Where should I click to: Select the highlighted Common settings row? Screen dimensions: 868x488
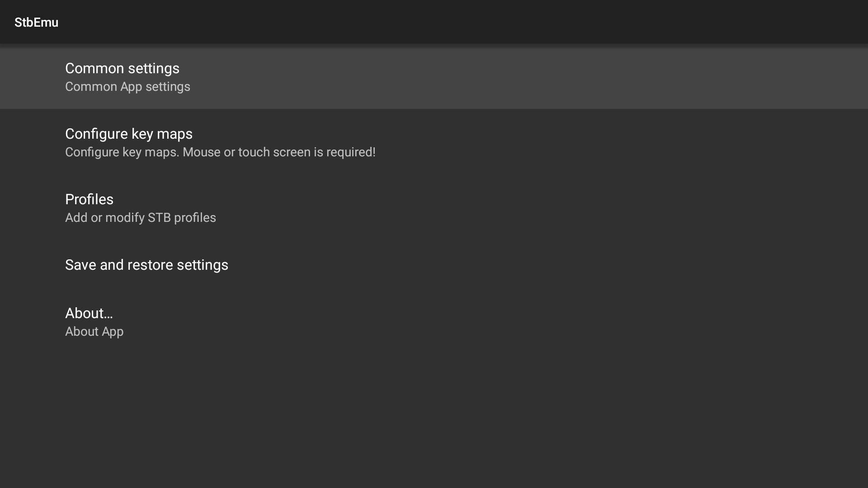(434, 77)
